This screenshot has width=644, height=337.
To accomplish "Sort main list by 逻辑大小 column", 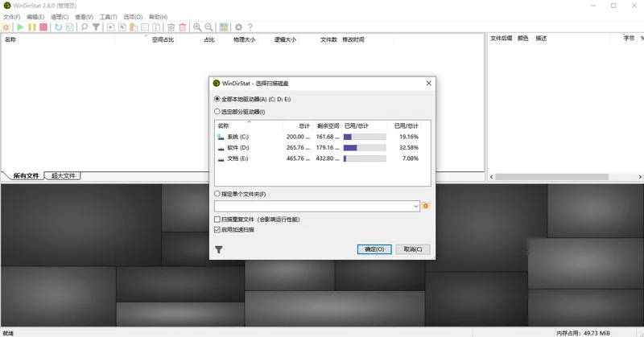I will (286, 39).
